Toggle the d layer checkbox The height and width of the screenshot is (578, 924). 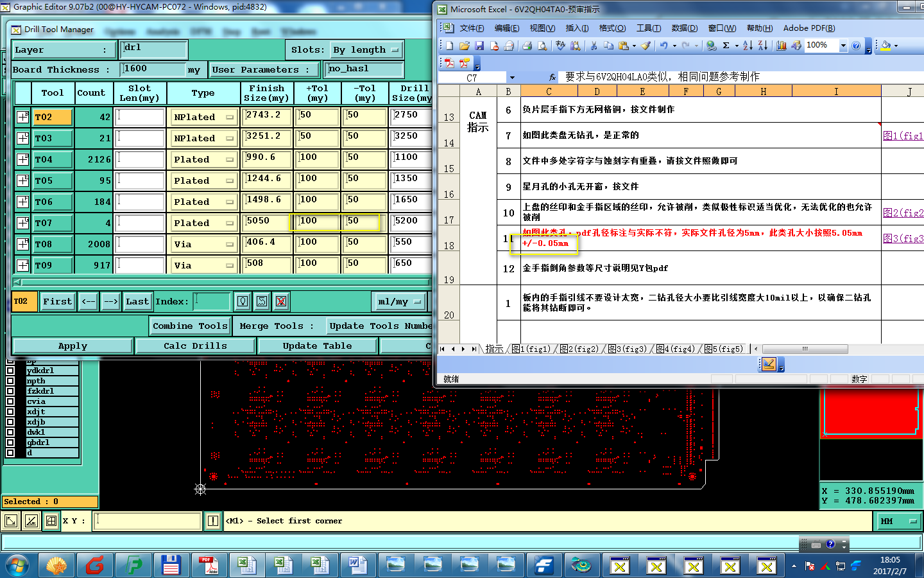(x=10, y=453)
